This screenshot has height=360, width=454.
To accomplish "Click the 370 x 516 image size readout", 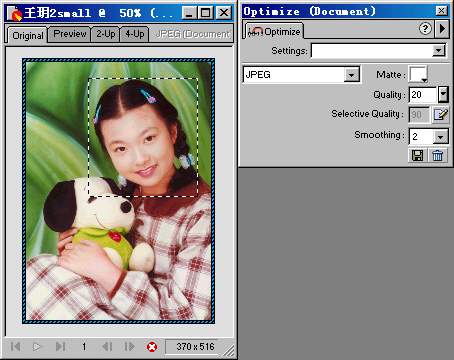I will click(195, 347).
